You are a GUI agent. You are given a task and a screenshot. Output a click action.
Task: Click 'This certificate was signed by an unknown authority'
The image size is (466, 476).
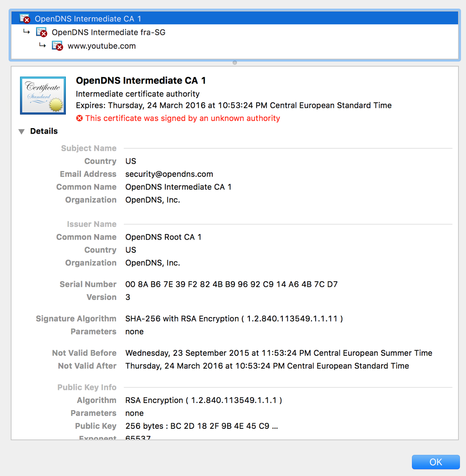182,118
